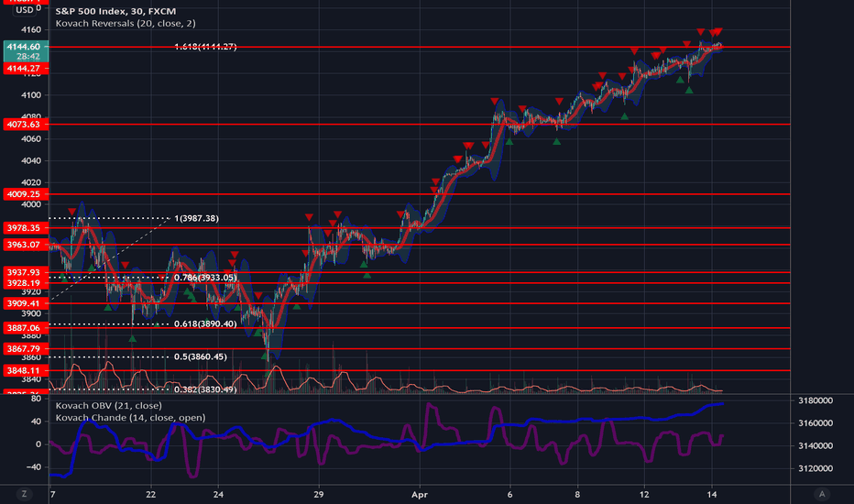Viewport: 854px width, 504px height.
Task: Click the 3937.93 red price level label
Action: [26, 272]
